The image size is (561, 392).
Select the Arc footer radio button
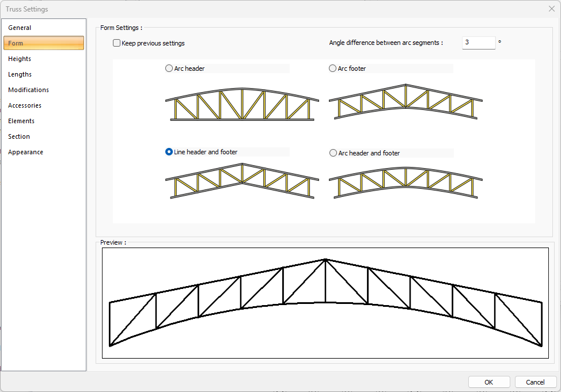tap(333, 68)
